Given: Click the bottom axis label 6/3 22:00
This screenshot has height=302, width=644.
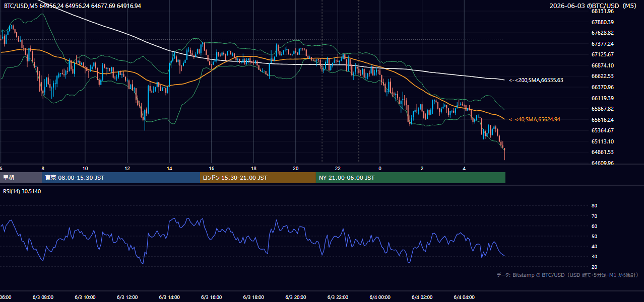Looking at the screenshot, I should (338, 297).
